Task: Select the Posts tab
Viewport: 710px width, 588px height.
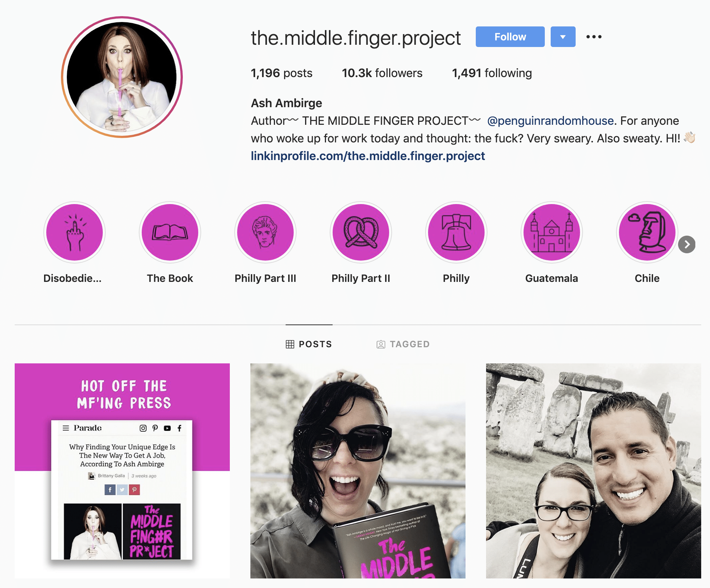Action: [x=309, y=344]
